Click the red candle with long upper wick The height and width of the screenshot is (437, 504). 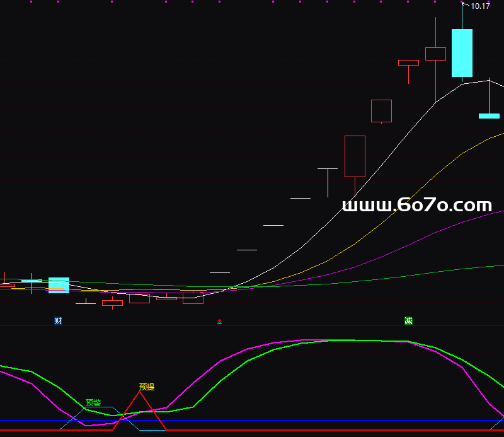[x=435, y=54]
